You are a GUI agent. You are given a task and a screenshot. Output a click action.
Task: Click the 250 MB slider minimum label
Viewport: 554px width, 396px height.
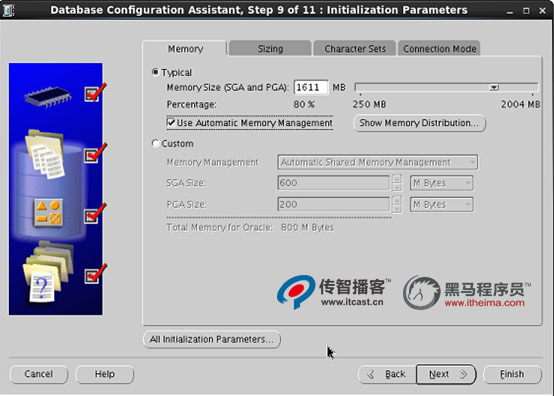(x=369, y=105)
